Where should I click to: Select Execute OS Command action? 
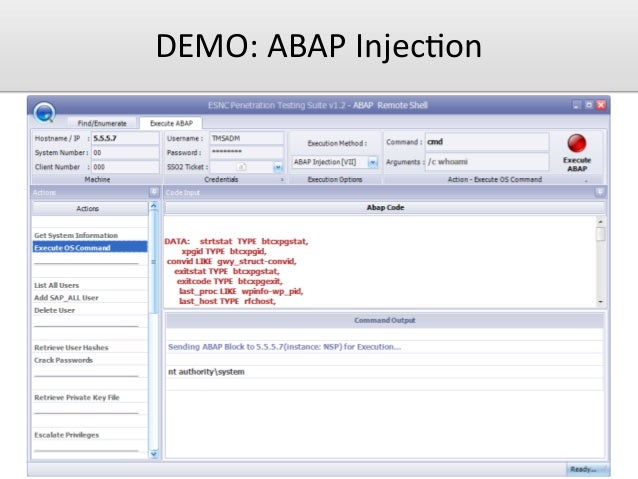(x=90, y=247)
